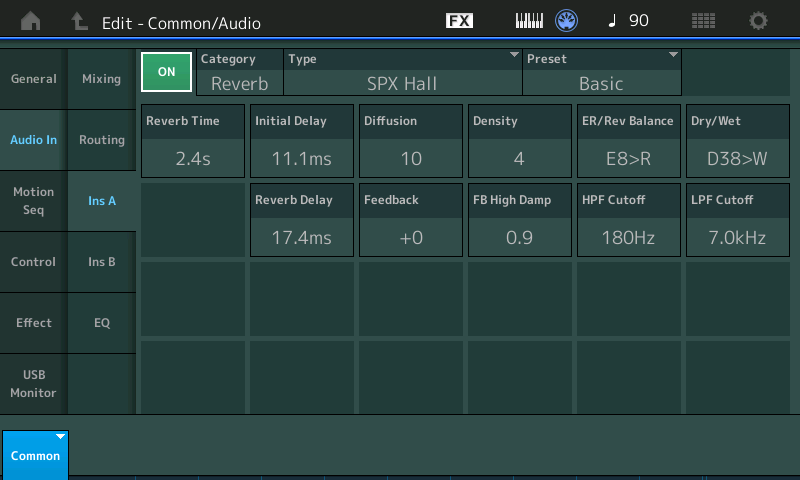Switch to the Ins B tab
This screenshot has width=800, height=480.
101,262
